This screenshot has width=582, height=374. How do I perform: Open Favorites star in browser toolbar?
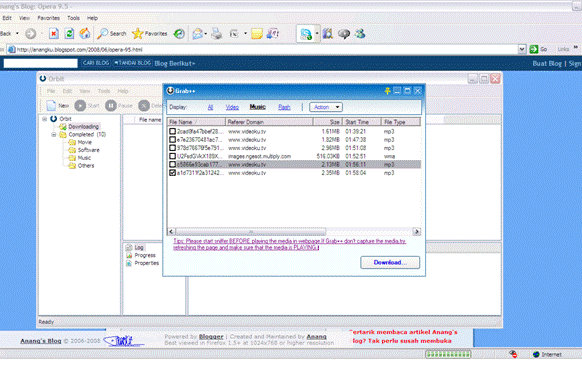[x=137, y=33]
